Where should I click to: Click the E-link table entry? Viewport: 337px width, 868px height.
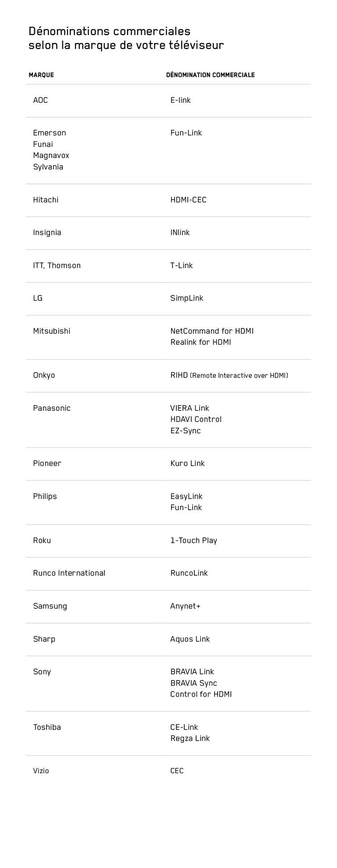tap(180, 100)
